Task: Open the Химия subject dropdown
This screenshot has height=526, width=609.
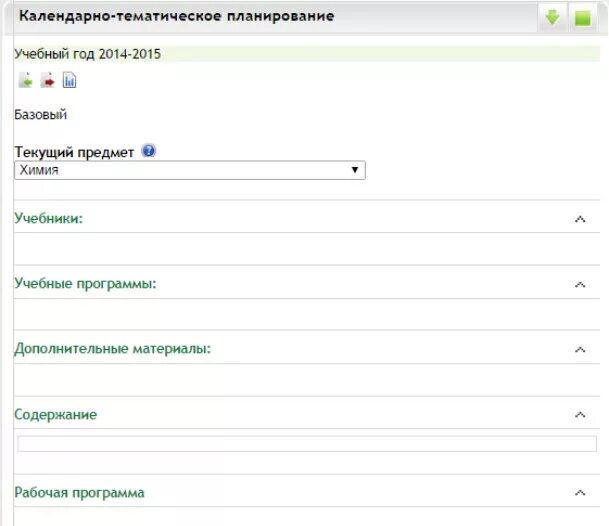Action: [x=190, y=170]
